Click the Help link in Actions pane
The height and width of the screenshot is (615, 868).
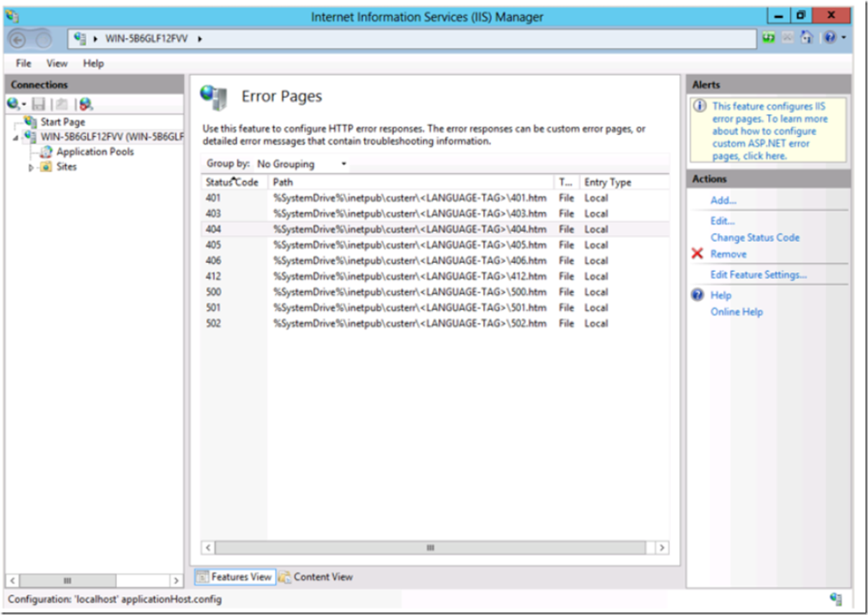[721, 295]
